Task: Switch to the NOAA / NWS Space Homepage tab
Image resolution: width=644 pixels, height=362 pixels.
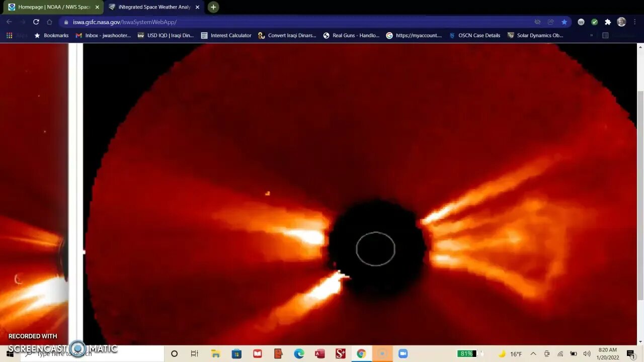Action: pos(53,7)
